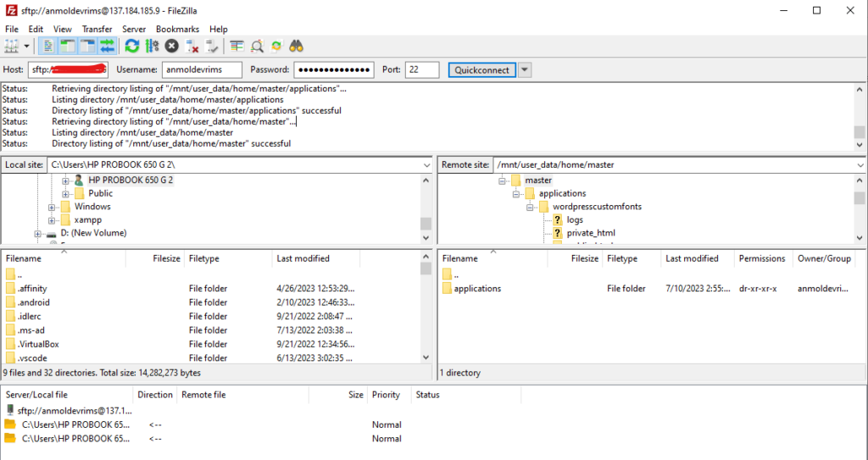Expand the D: (New Volume) drive node
868x460 pixels.
click(x=37, y=234)
